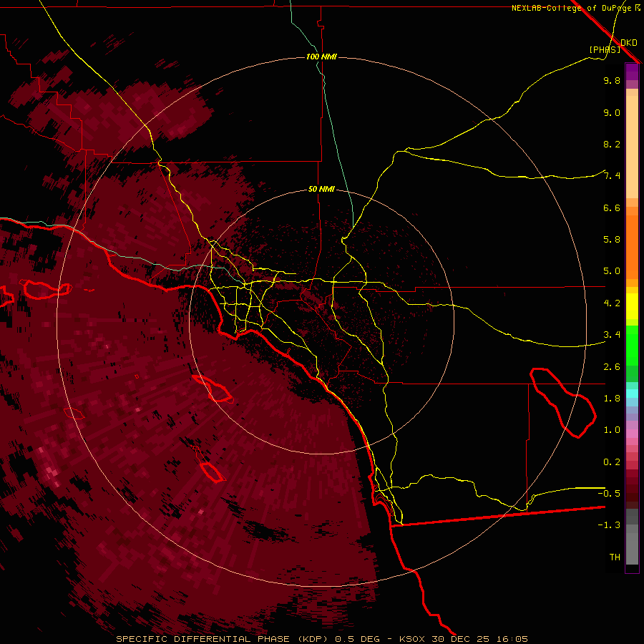
Task: Click the 16:05 timestamp in footer
Action: pyautogui.click(x=512, y=639)
